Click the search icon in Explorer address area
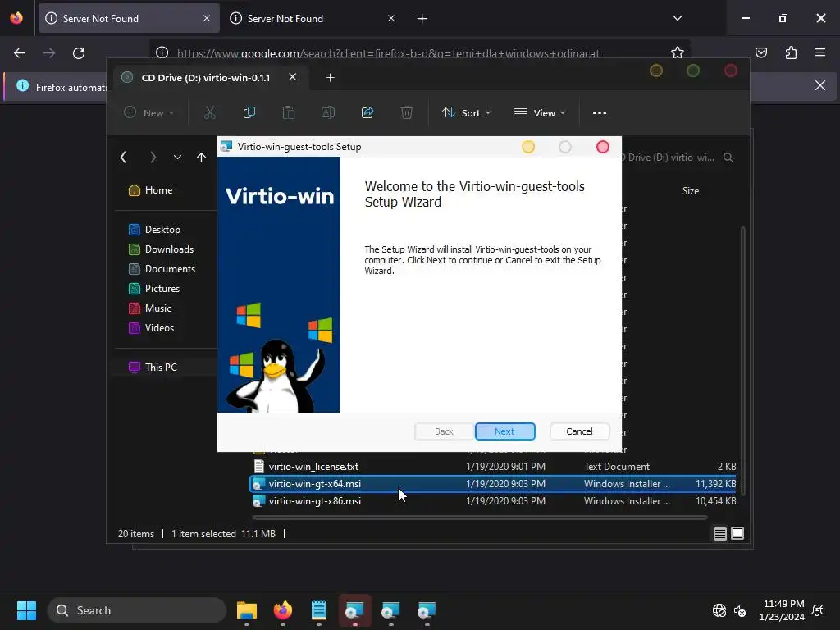Image resolution: width=840 pixels, height=630 pixels. pos(728,157)
